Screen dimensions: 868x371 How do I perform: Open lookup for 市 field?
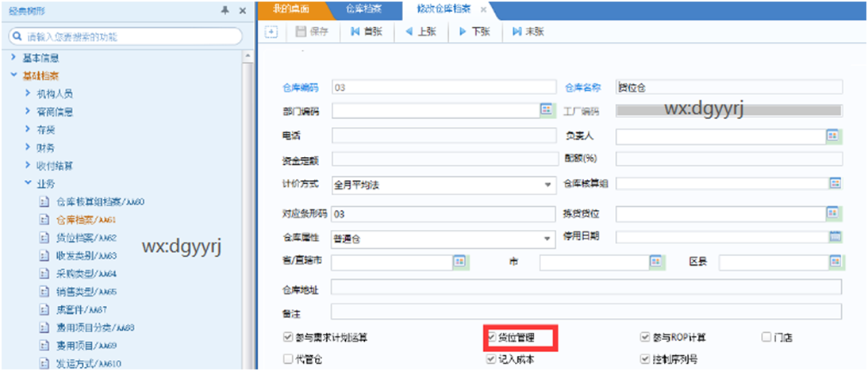pos(656,262)
